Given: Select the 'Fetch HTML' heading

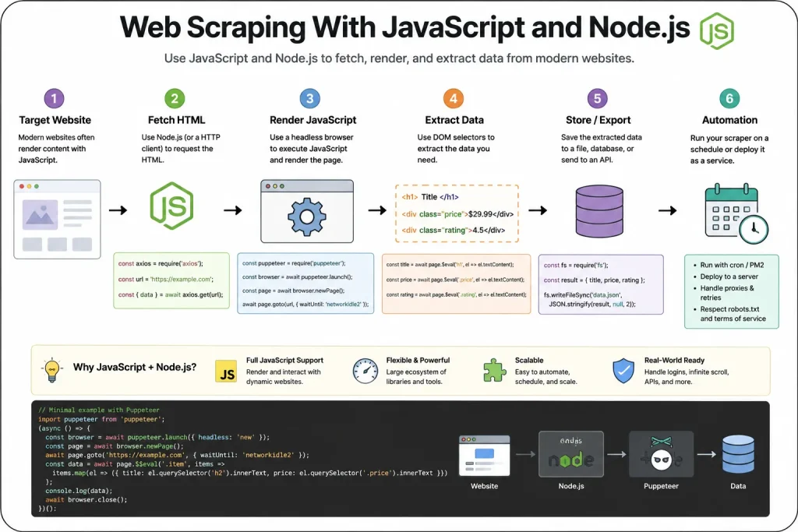Looking at the screenshot, I should click(x=176, y=120).
